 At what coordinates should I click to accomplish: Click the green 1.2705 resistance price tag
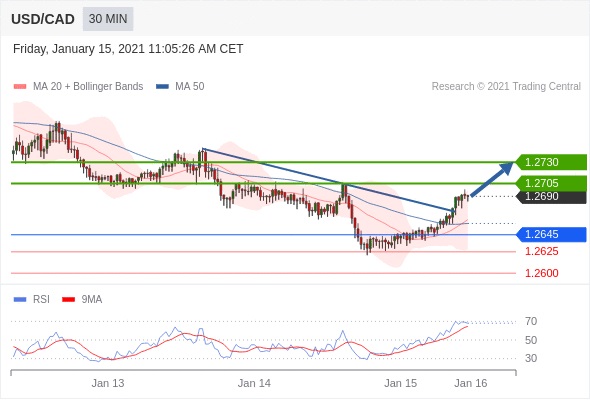[x=551, y=183]
